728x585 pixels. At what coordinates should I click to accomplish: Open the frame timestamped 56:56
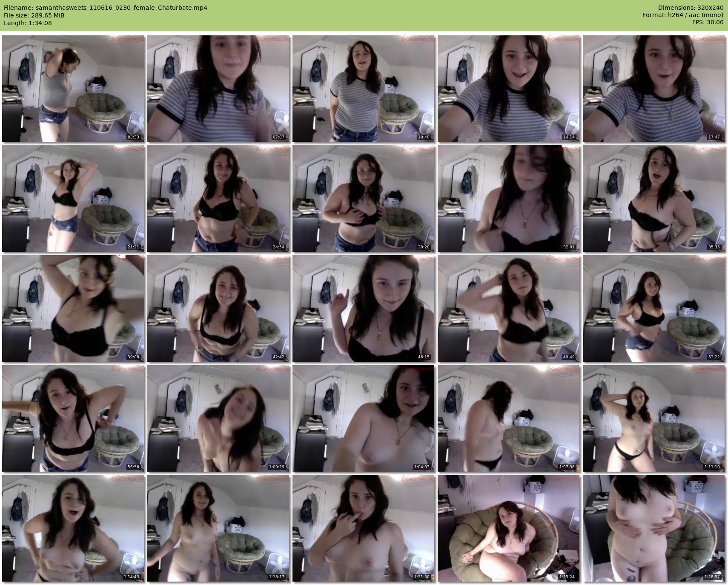(x=73, y=418)
